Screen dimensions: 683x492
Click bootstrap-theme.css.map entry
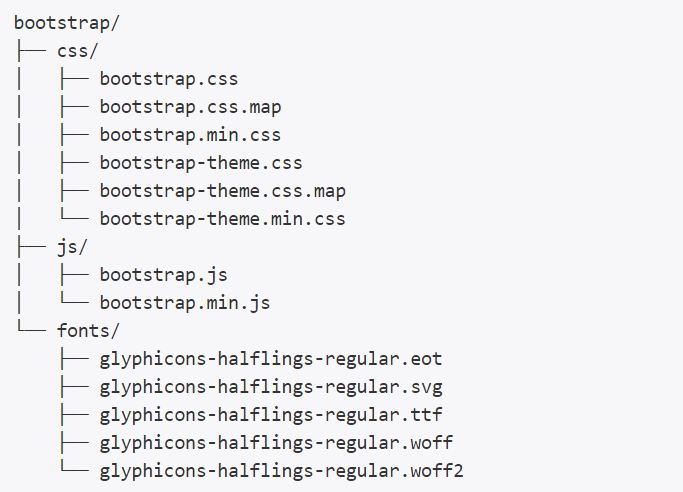[223, 191]
